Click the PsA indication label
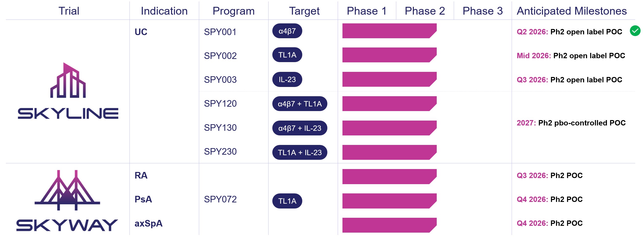This screenshot has width=644, height=237. point(143,199)
